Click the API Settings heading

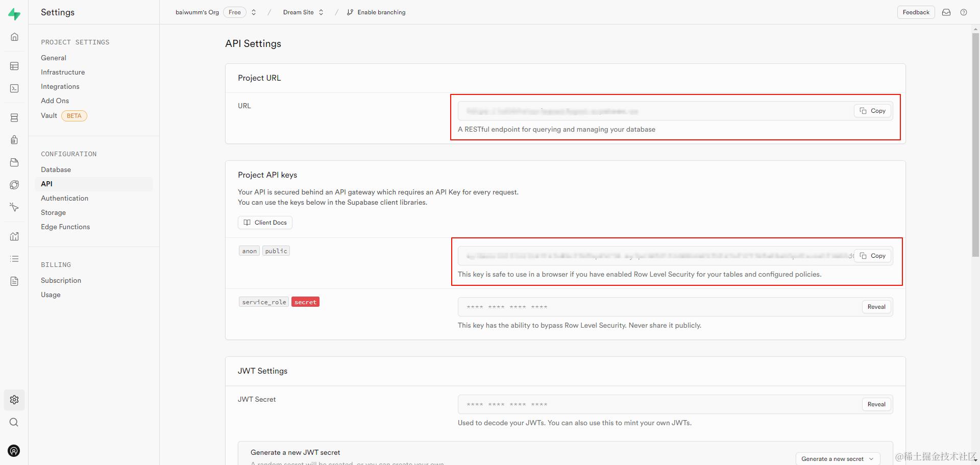[x=253, y=43]
